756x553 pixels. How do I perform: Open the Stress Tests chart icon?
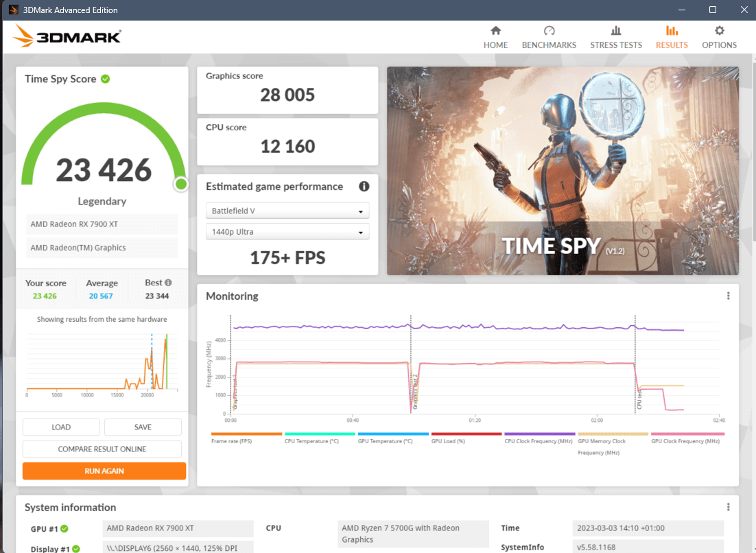tap(615, 31)
